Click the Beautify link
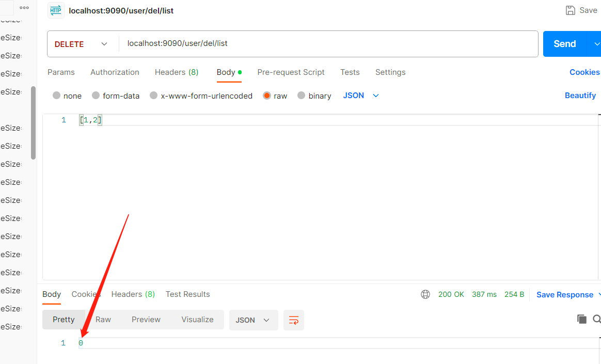This screenshot has width=601, height=364. (580, 96)
